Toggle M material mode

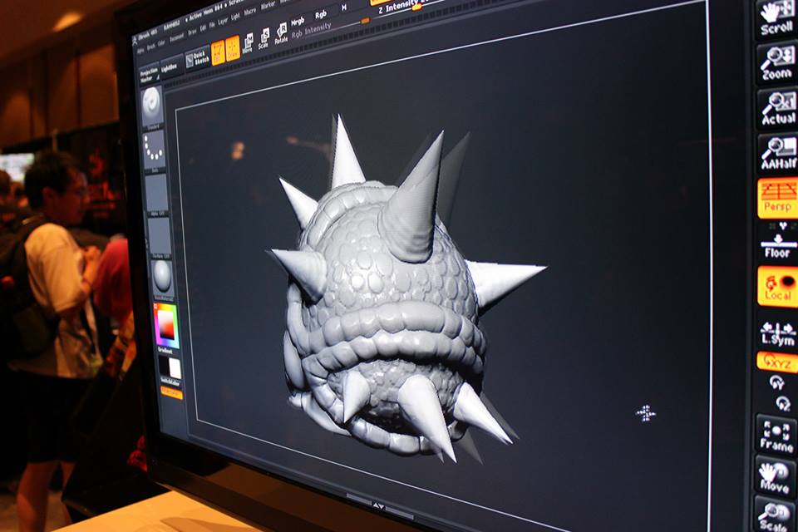pyautogui.click(x=344, y=7)
